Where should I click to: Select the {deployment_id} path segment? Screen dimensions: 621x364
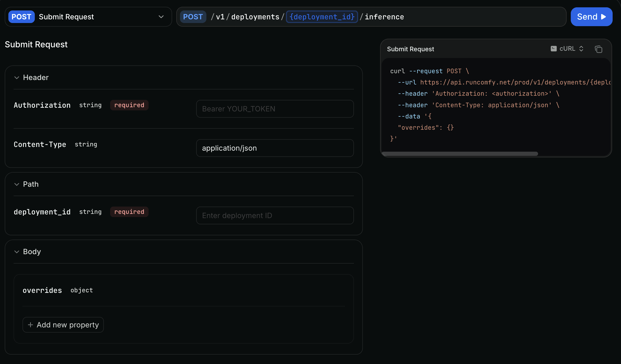point(322,16)
